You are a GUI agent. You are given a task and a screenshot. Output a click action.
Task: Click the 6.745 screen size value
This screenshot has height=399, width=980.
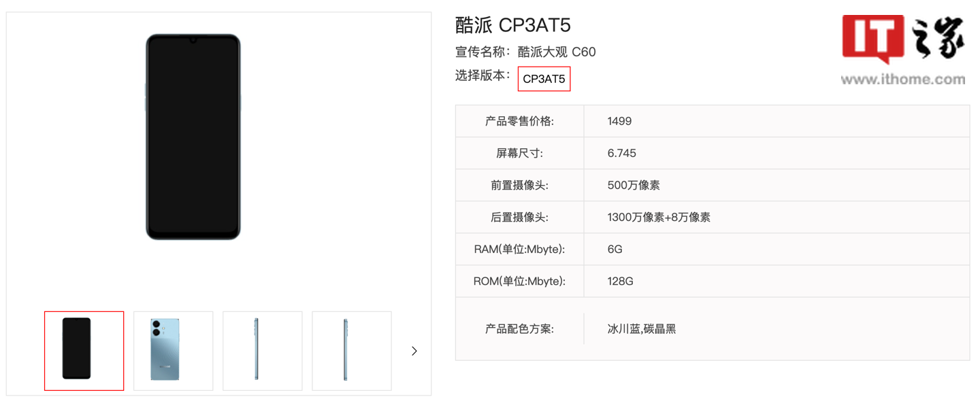621,153
